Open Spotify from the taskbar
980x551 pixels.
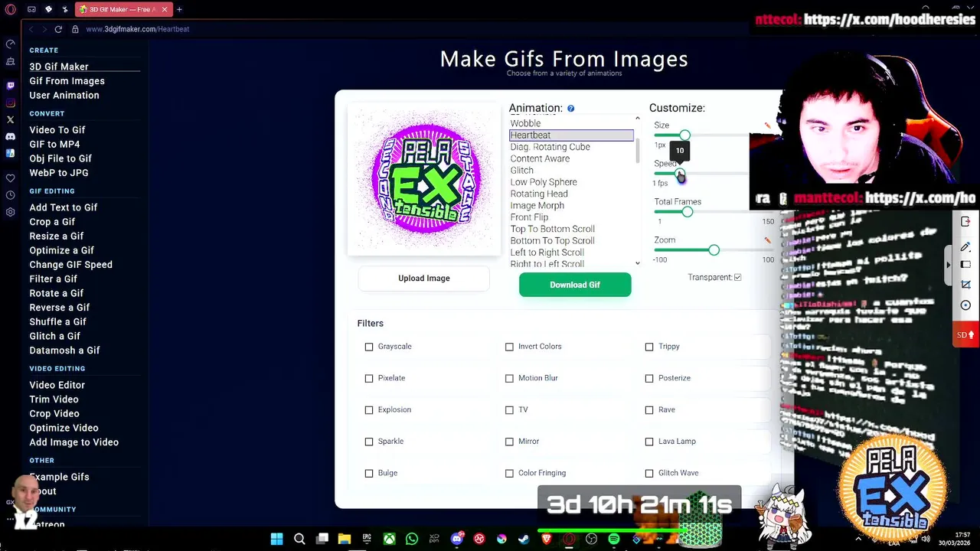(x=613, y=539)
